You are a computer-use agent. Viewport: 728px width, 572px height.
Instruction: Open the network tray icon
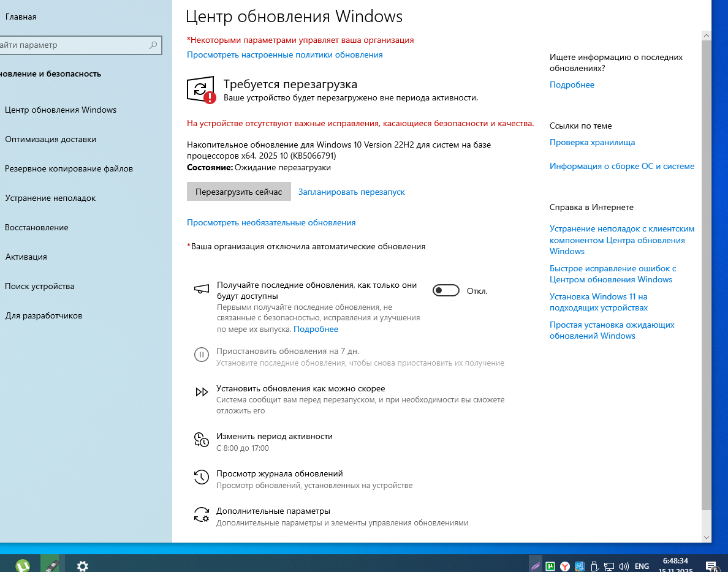pyautogui.click(x=609, y=566)
